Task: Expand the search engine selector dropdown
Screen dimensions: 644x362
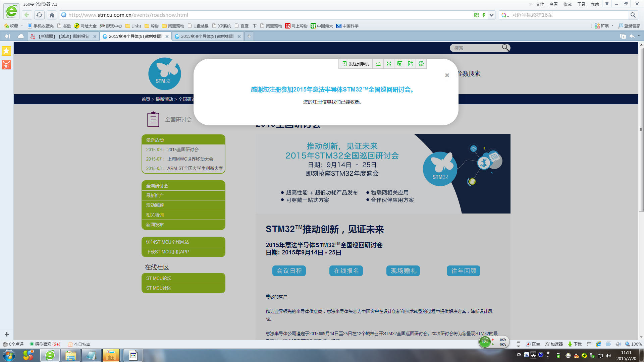Action: click(505, 15)
